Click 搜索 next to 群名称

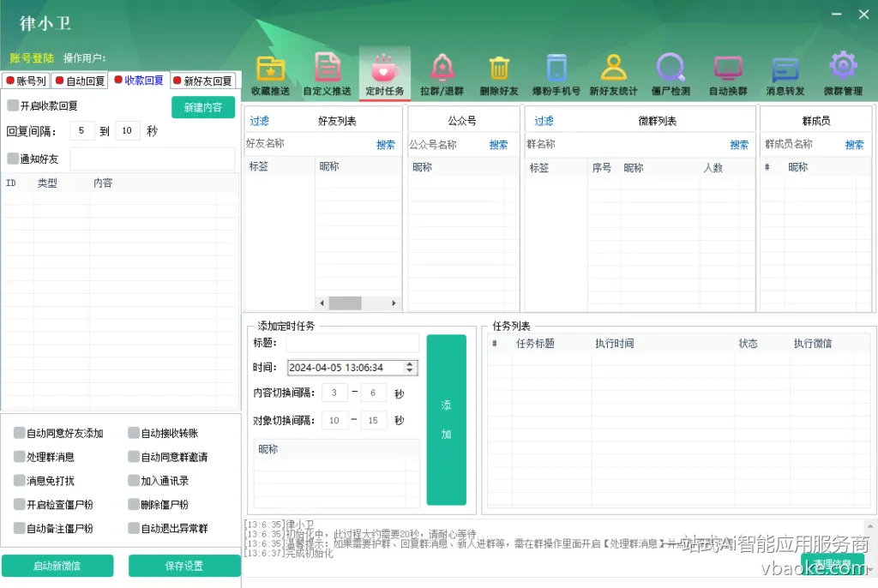click(x=739, y=145)
